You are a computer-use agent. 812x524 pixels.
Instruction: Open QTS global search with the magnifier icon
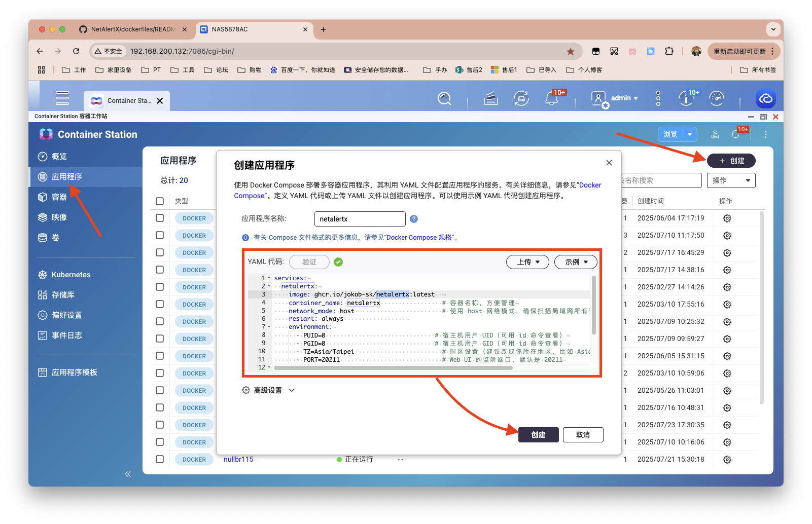coord(444,98)
